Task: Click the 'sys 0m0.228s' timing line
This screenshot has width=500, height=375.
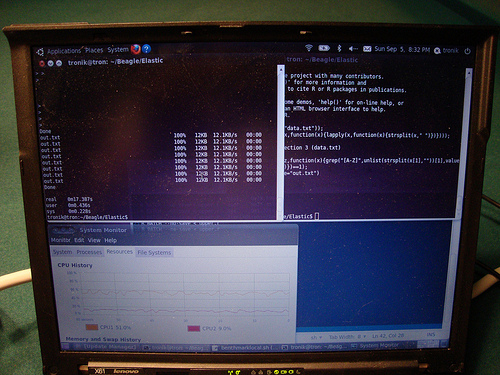Action: pyautogui.click(x=68, y=211)
